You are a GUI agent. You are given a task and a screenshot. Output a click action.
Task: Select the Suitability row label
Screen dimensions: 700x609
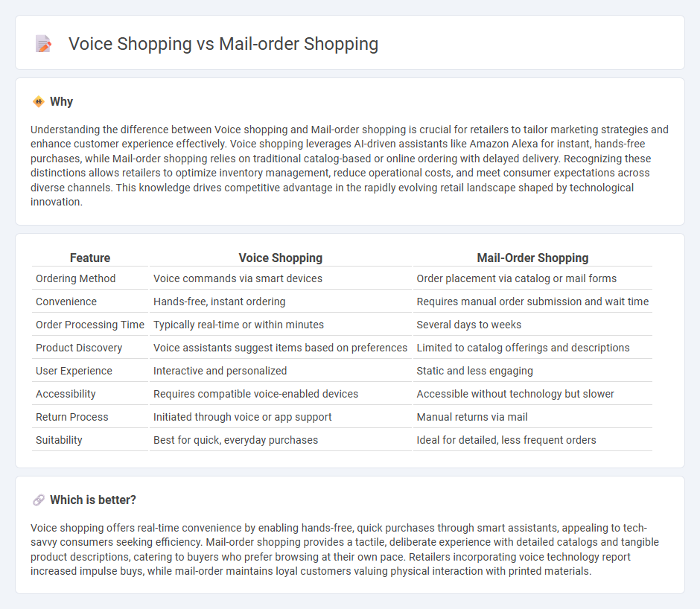[59, 440]
